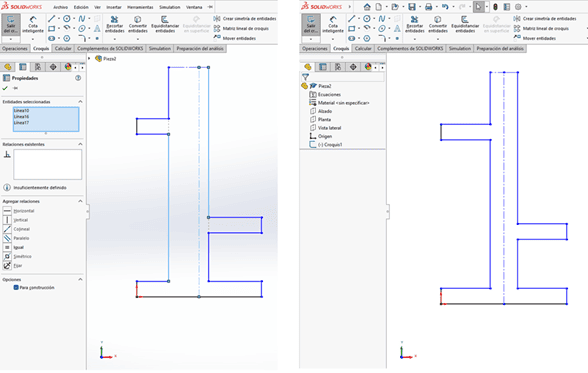The width and height of the screenshot is (588, 373).
Task: Toggle Para construcción checkbox
Action: (16, 288)
